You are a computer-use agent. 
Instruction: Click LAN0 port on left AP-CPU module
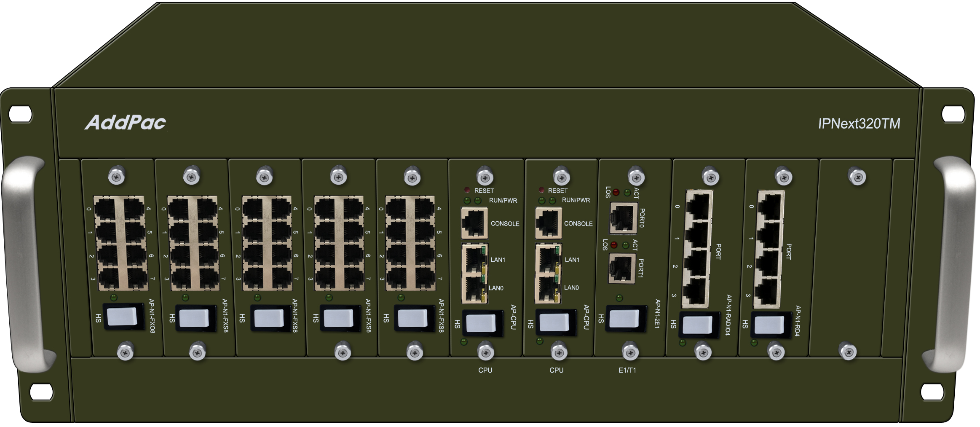(x=475, y=289)
